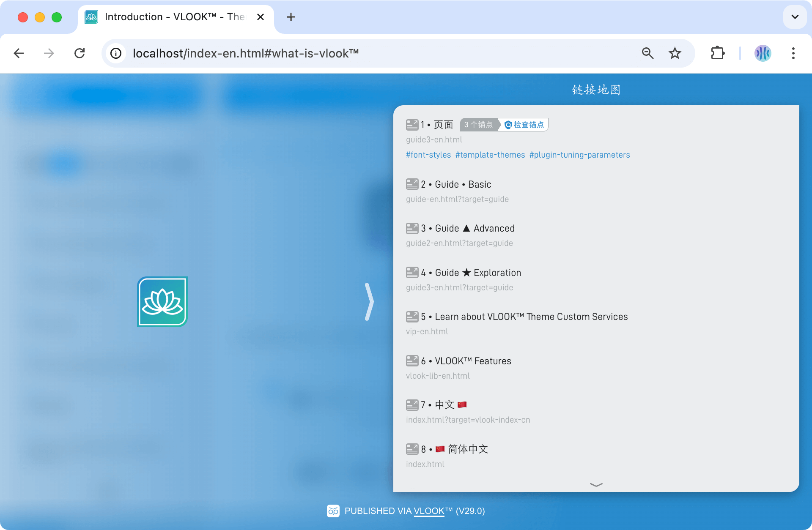Click the owl icon beside PUBLISHED VIA

pos(333,511)
